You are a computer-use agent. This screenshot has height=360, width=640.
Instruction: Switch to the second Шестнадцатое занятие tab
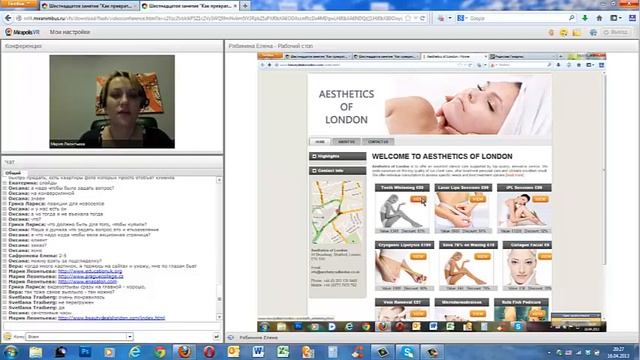[189, 6]
